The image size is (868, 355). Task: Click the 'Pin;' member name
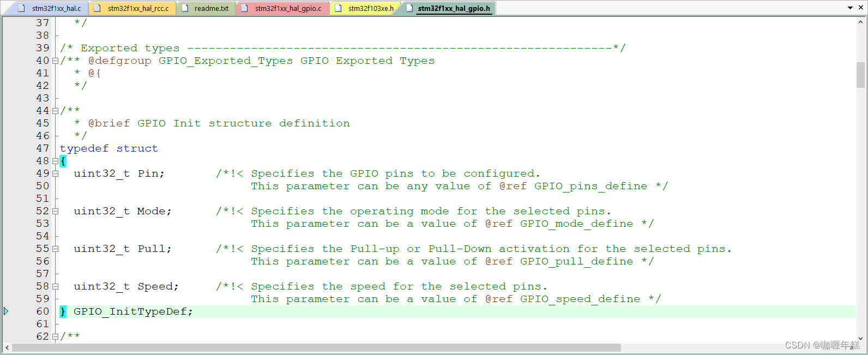point(151,173)
